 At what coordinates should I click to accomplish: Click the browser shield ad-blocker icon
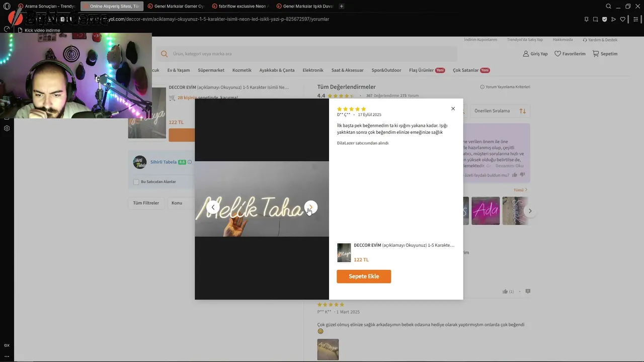[x=604, y=19]
